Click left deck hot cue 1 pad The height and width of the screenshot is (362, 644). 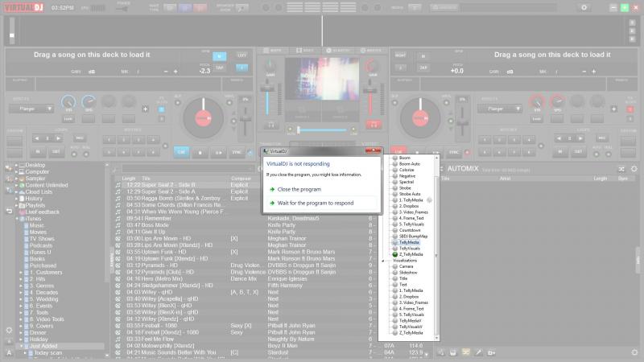pyautogui.click(x=109, y=139)
